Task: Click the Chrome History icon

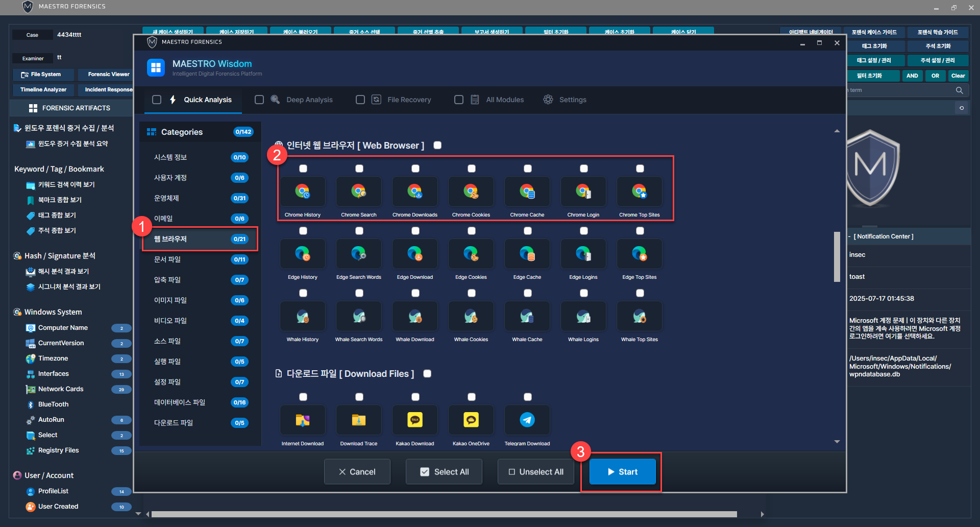Action: (303, 192)
